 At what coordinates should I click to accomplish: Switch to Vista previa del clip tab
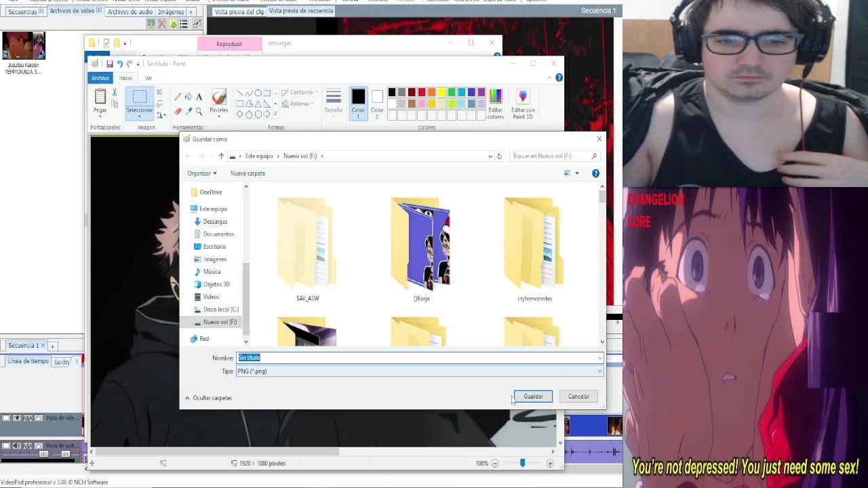239,12
